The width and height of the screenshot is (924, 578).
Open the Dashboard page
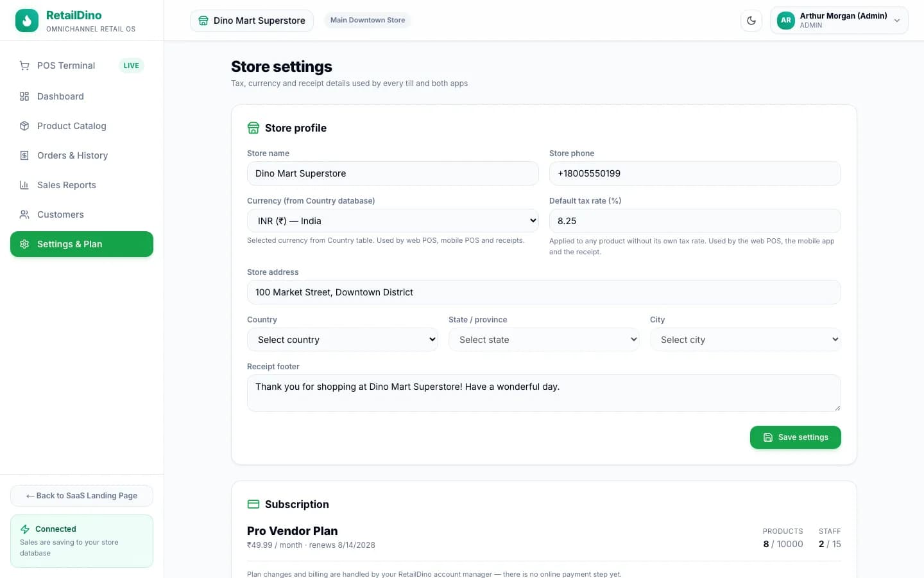pos(81,96)
